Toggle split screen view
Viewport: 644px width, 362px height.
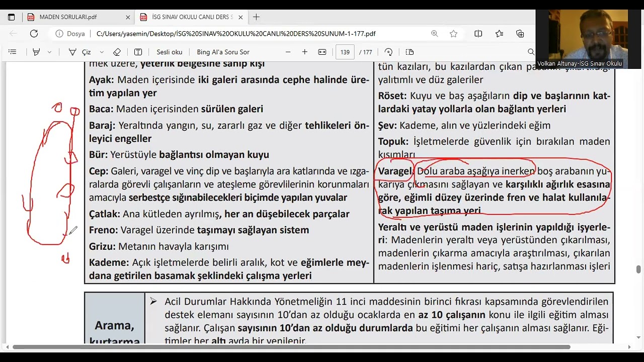point(478,34)
